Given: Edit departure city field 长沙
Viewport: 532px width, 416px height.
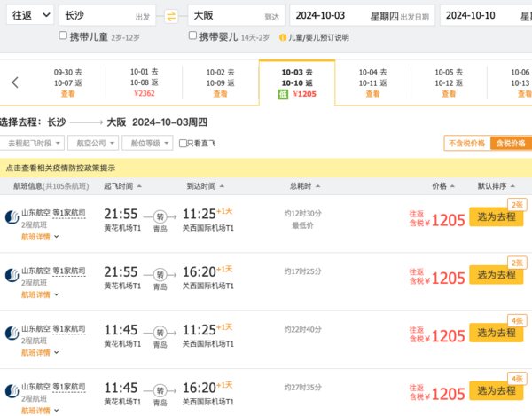Looking at the screenshot, I should pos(107,15).
